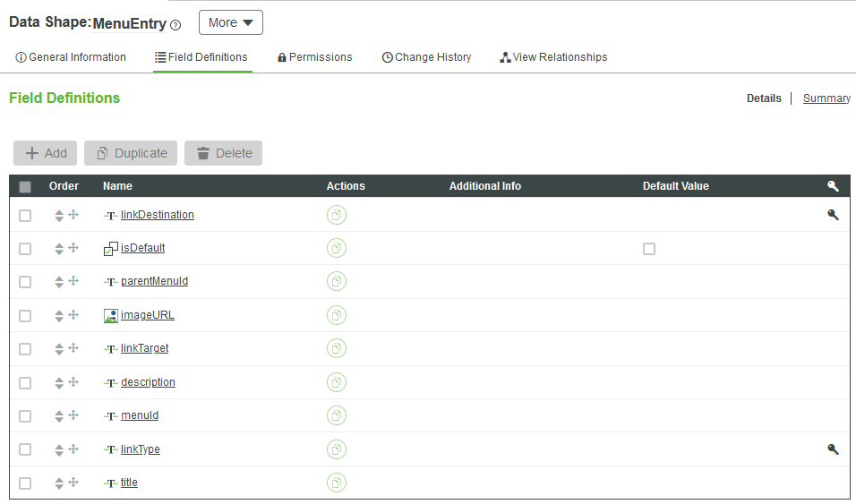The width and height of the screenshot is (856, 504).
Task: Click duplicate action icon for title row
Action: [337, 483]
